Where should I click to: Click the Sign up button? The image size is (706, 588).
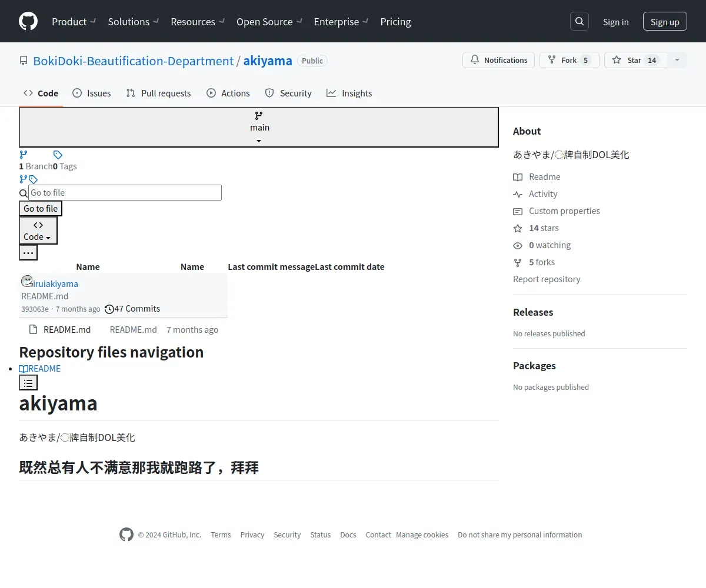coord(665,22)
